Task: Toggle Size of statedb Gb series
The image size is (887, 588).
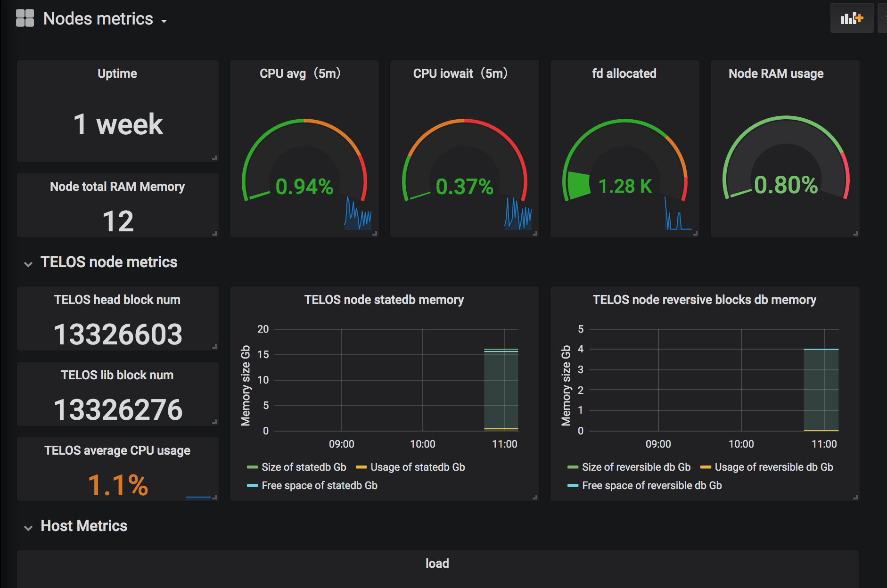Action: pos(297,467)
